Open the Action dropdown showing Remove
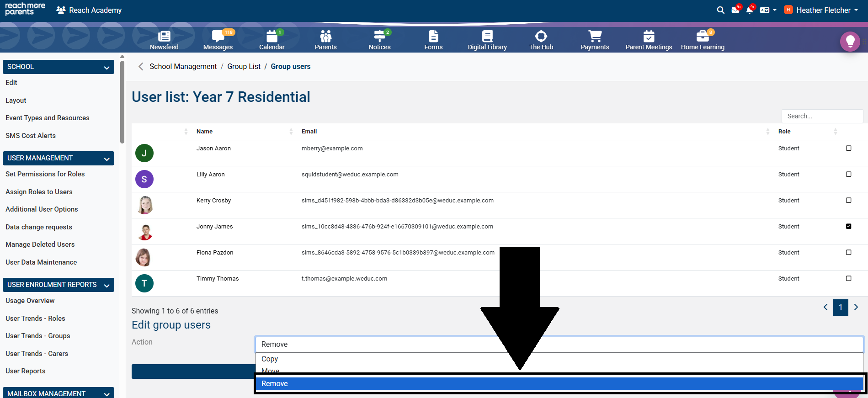The height and width of the screenshot is (398, 868). (559, 345)
